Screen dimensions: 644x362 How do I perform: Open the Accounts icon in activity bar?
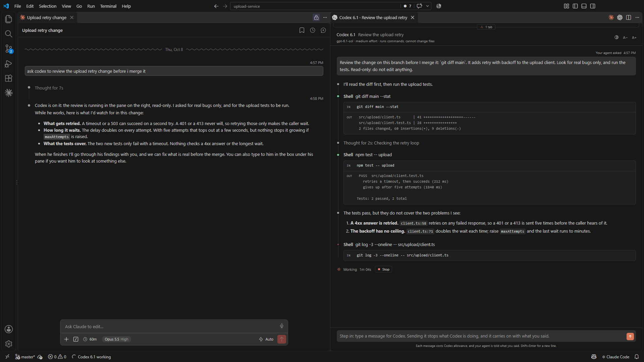tap(9, 329)
